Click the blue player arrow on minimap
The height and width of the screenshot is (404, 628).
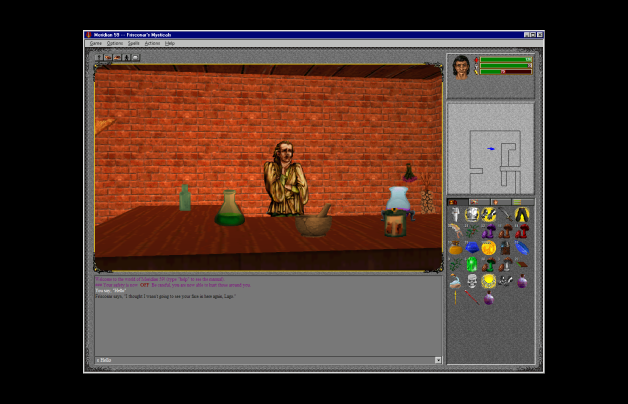tap(491, 149)
